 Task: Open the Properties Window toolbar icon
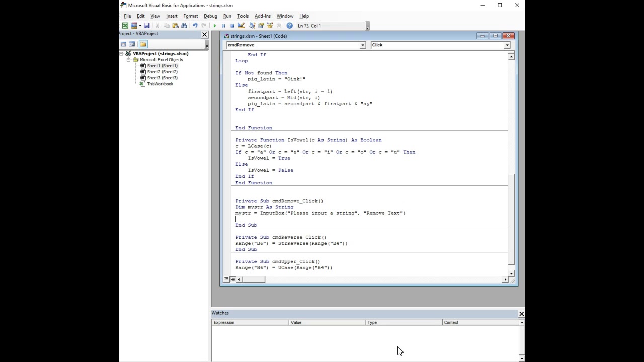pyautogui.click(x=261, y=26)
